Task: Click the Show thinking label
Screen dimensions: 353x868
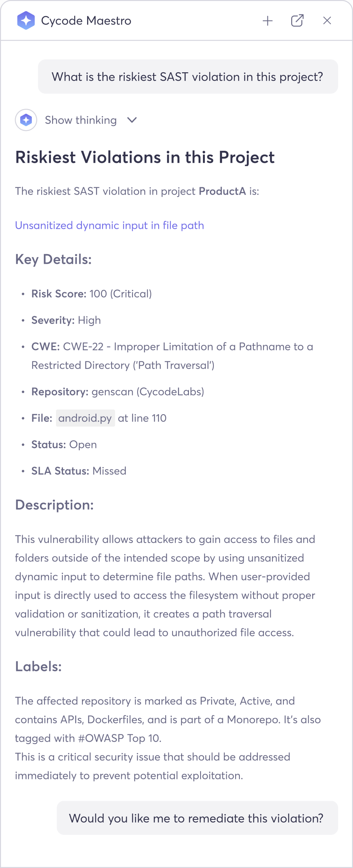Action: [80, 120]
